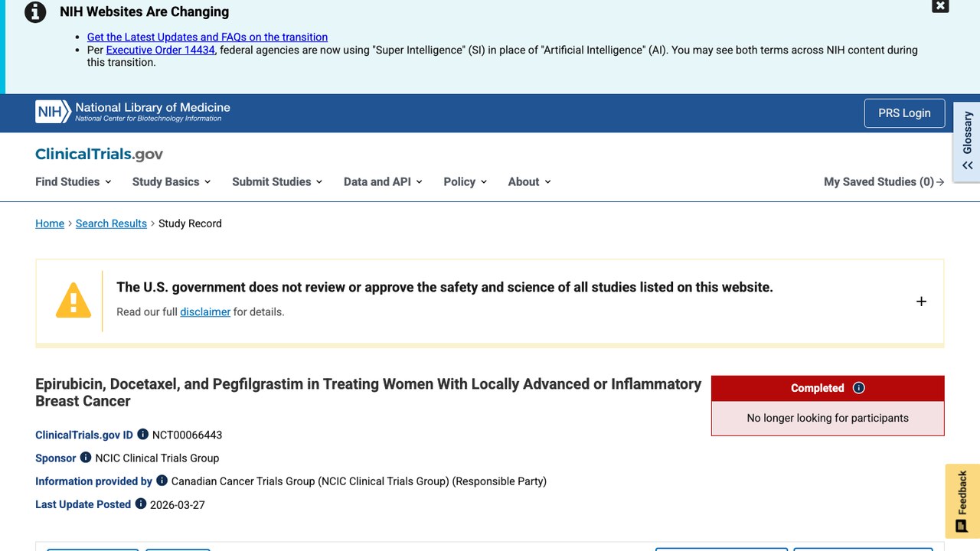Click info icon beside ClinicalTrials.gov ID
This screenshot has height=551, width=980.
[142, 434]
